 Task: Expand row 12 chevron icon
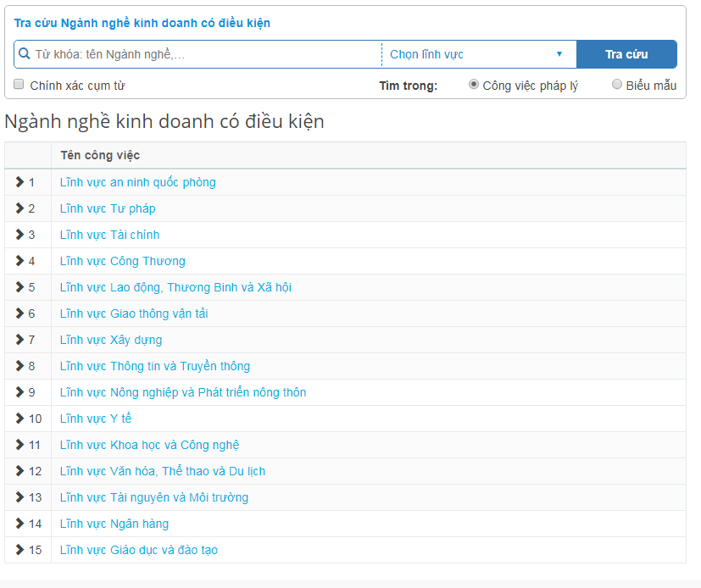(19, 471)
